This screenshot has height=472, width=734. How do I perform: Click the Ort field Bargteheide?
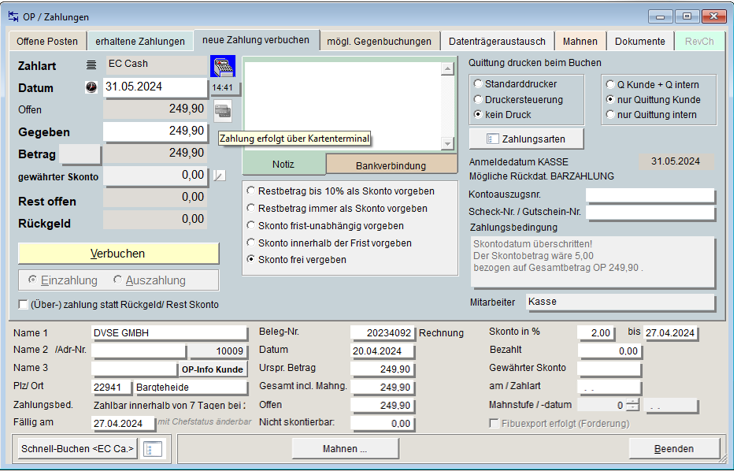(x=191, y=387)
